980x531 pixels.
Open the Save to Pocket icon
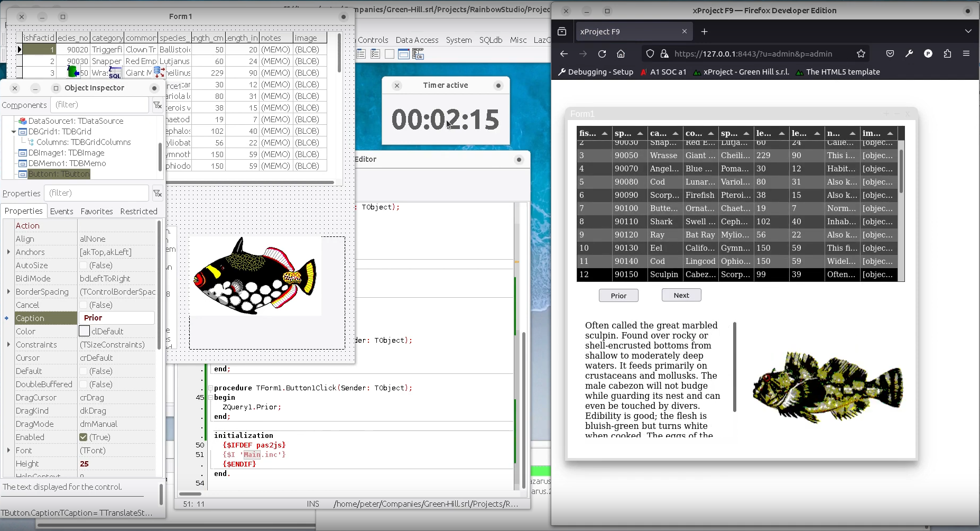coord(890,53)
